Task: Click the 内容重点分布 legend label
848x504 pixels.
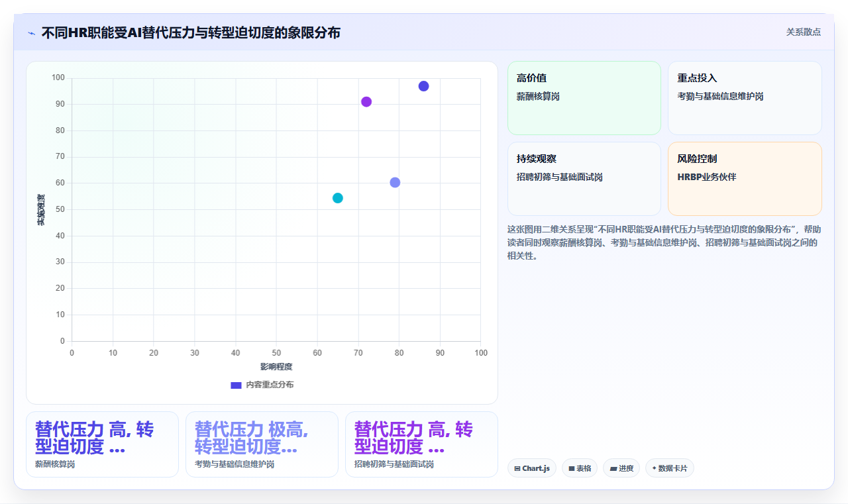Action: [x=270, y=385]
